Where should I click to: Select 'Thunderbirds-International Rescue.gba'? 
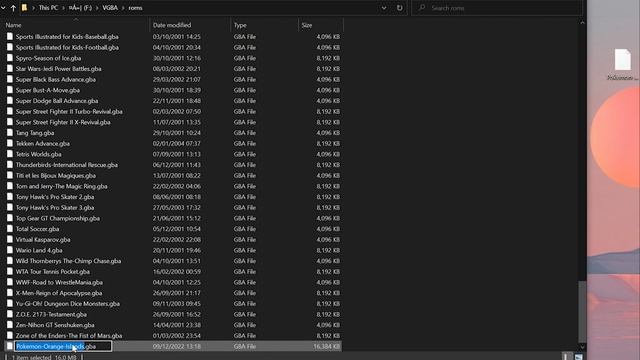click(x=67, y=165)
